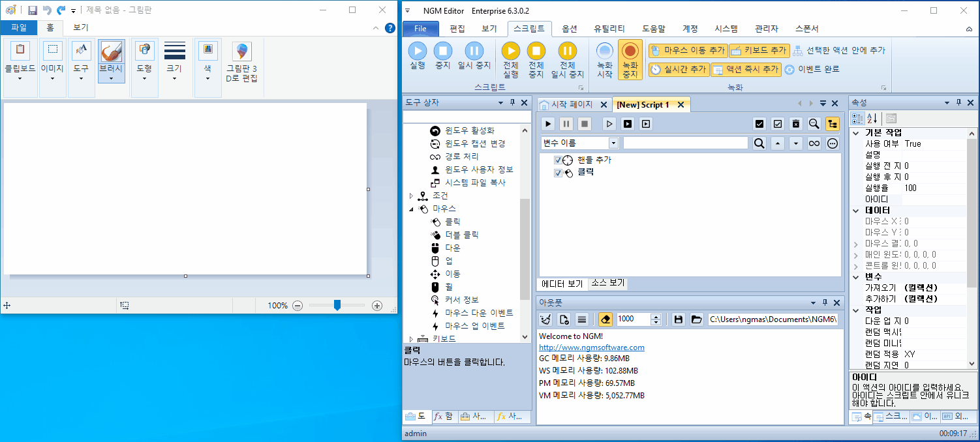Click the broom clear icon in output panel
The height and width of the screenshot is (442, 980).
tap(547, 319)
